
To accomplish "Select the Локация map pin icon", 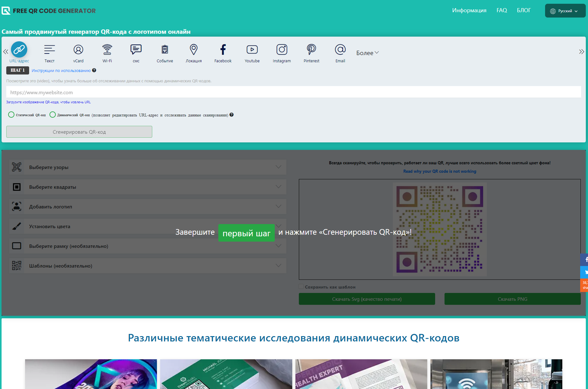I will point(194,49).
